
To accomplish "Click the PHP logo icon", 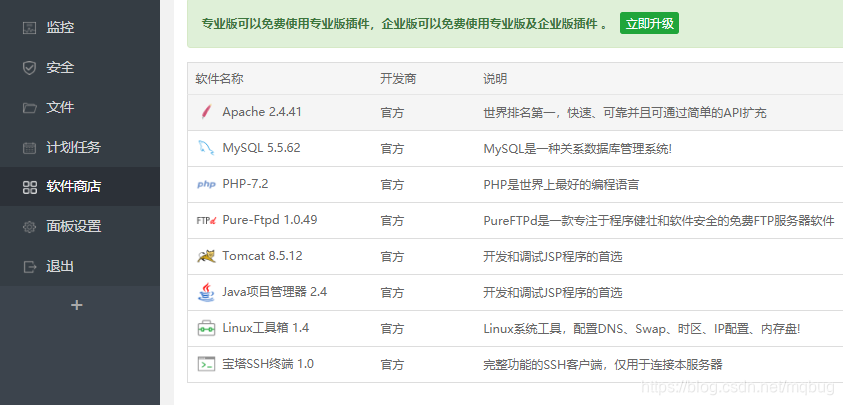I will point(206,184).
